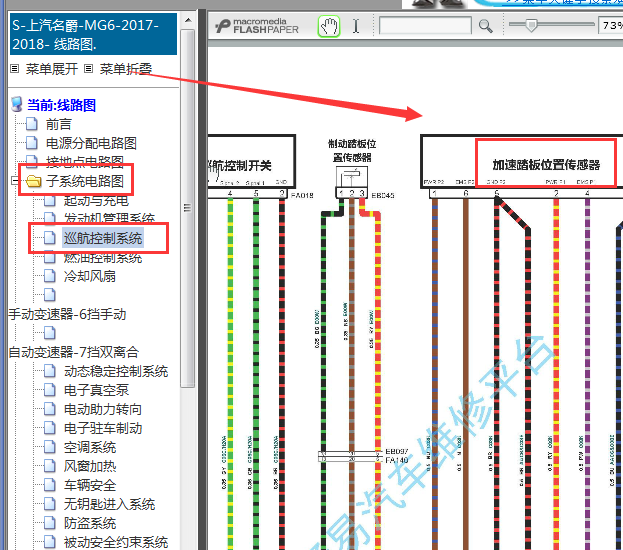Open the 动态稳定控制系统 tree item
Image resolution: width=623 pixels, height=550 pixels.
(x=116, y=371)
